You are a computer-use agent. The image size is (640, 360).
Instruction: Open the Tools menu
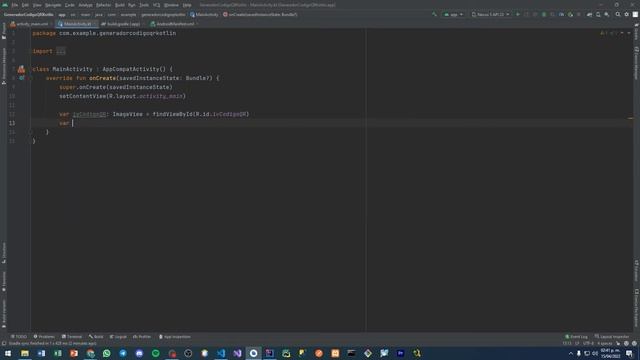(x=144, y=5)
